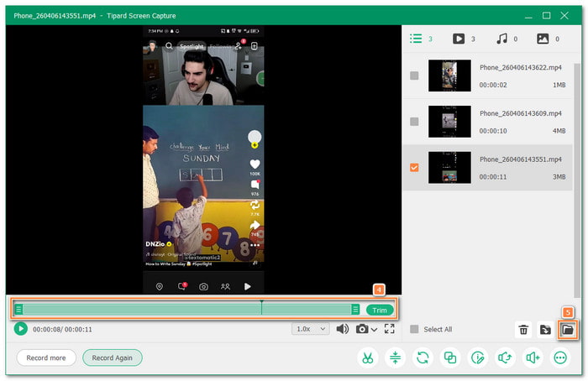Click the 00:00:10 duration text
The image size is (588, 381).
coord(493,131)
